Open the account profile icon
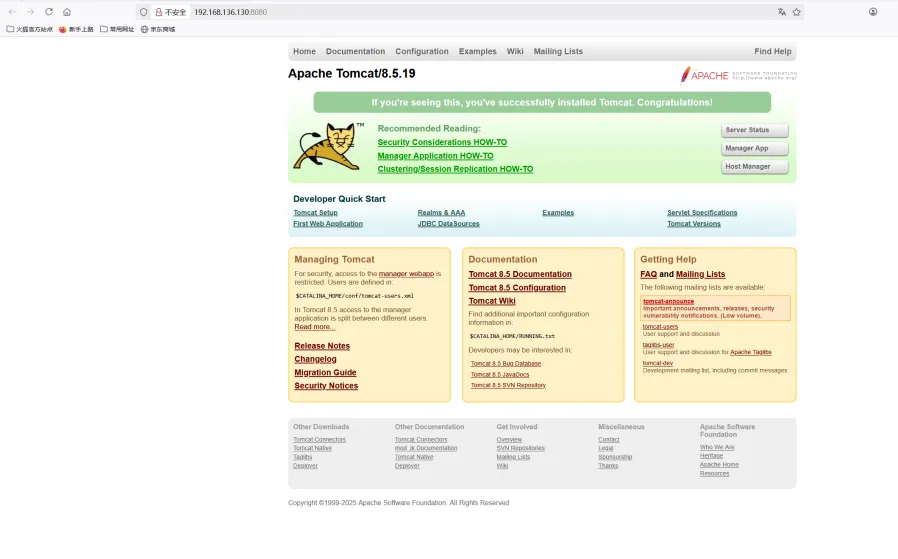 pos(873,12)
